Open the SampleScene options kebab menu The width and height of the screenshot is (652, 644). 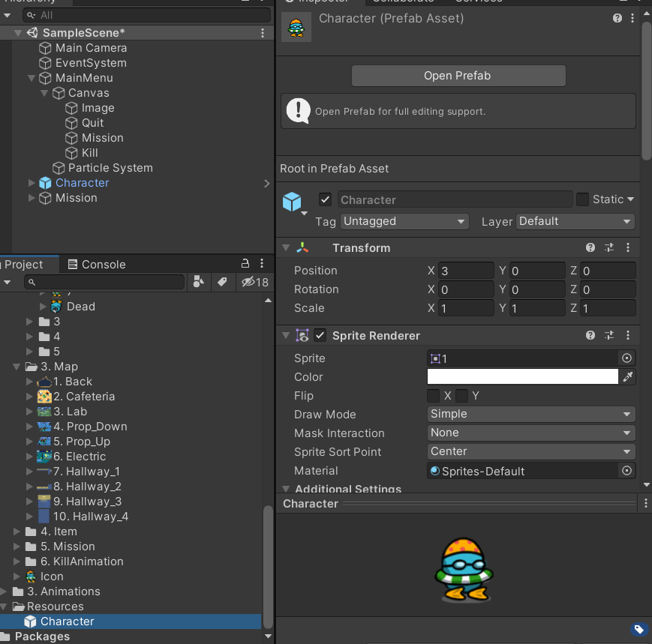tap(263, 33)
